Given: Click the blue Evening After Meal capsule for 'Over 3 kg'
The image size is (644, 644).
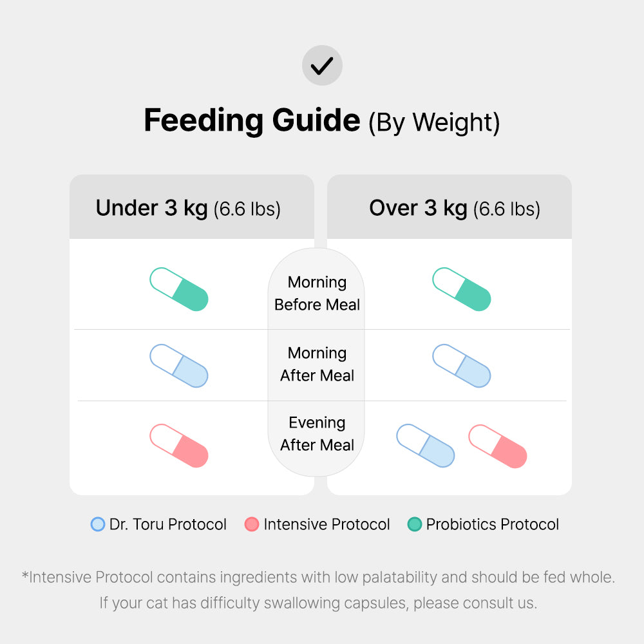Looking at the screenshot, I should tap(425, 446).
